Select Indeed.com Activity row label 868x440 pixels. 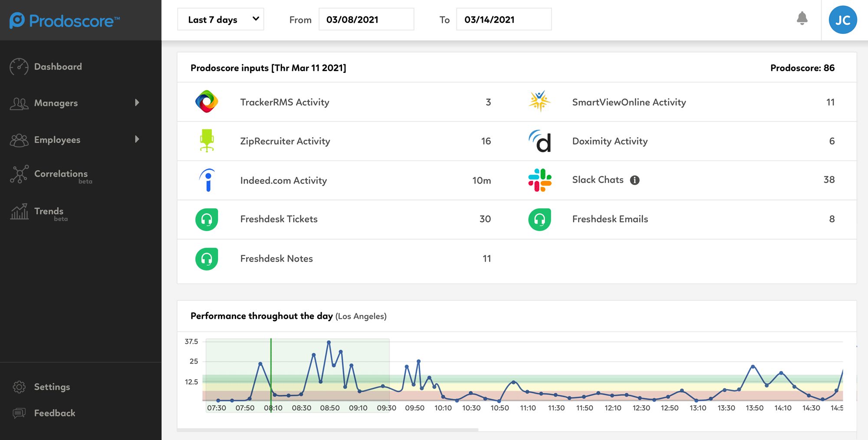pos(283,181)
